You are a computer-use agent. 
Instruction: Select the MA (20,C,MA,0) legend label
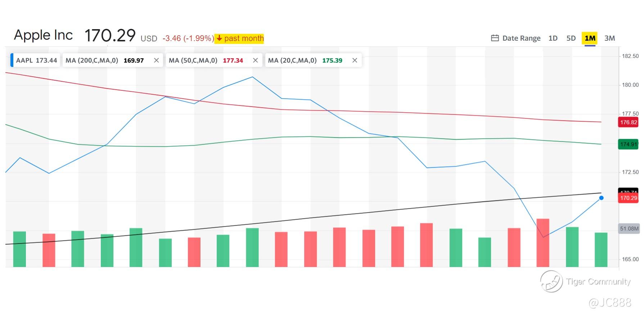pyautogui.click(x=292, y=60)
